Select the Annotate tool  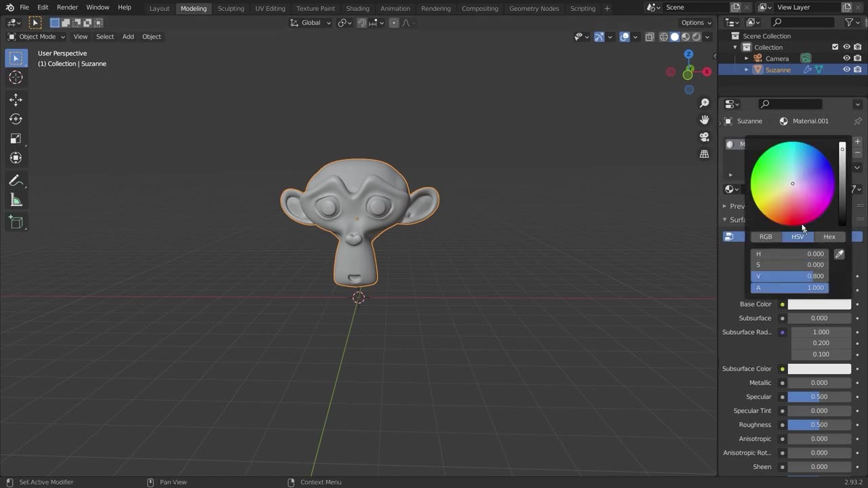tap(16, 181)
